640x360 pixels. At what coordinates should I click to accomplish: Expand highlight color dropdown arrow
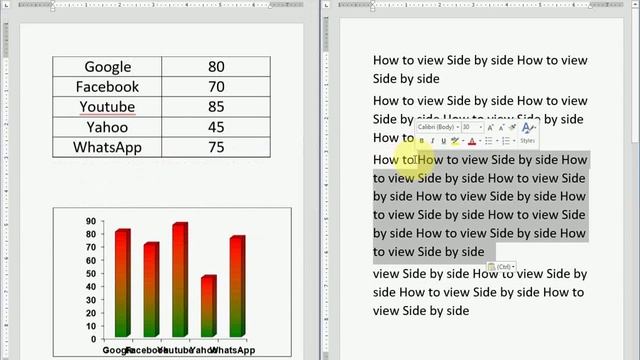[x=463, y=141]
